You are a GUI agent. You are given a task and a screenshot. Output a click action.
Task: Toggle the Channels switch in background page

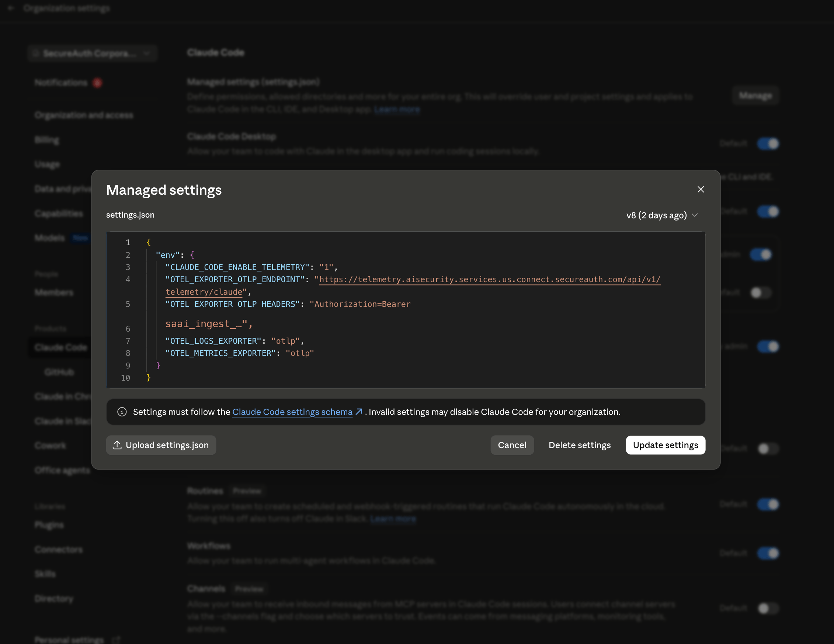tap(768, 608)
